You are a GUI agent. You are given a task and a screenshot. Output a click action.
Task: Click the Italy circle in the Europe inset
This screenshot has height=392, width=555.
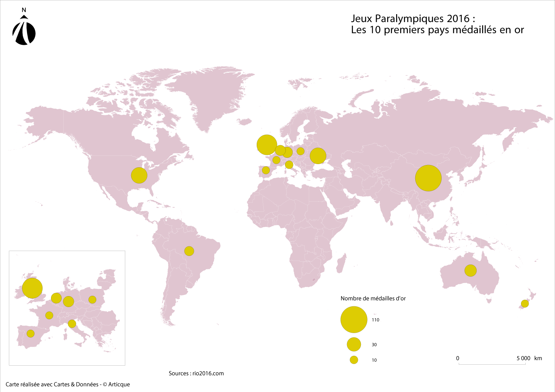tap(72, 324)
